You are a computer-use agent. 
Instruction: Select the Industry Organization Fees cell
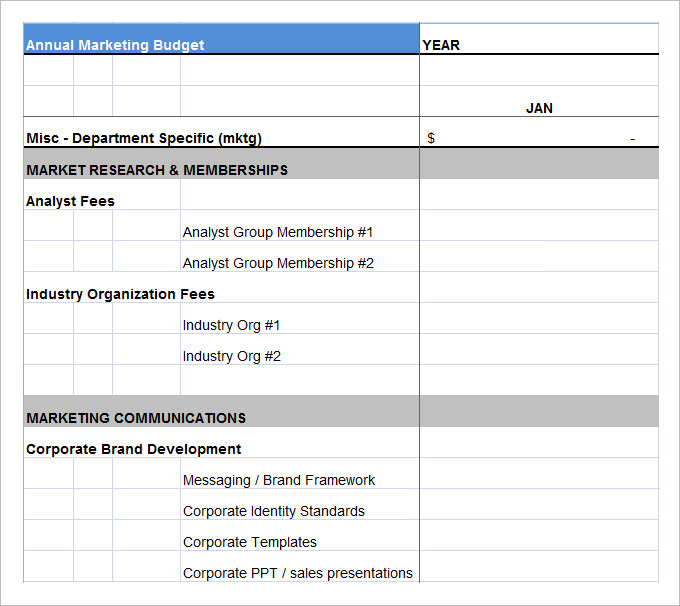click(x=120, y=294)
